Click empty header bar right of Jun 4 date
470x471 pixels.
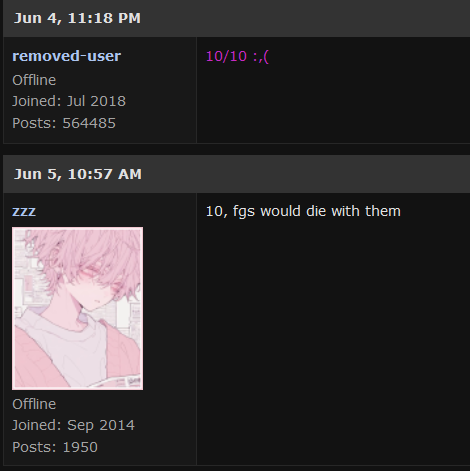pos(305,18)
